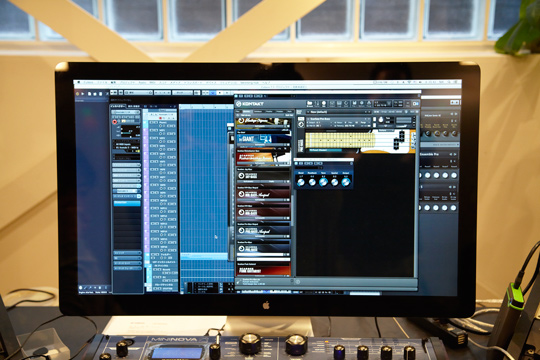Click the Kontakt logo in the header

click(x=250, y=104)
